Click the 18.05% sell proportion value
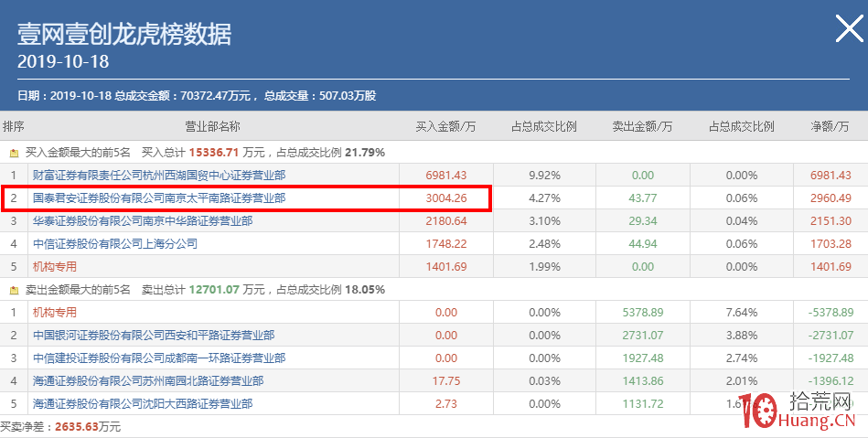The image size is (868, 438). click(365, 290)
